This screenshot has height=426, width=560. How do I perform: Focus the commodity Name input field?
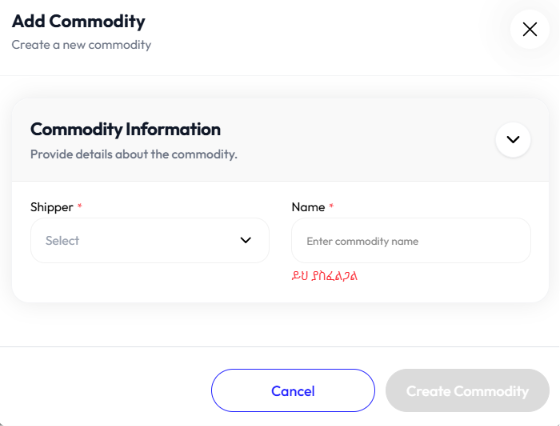[411, 241]
